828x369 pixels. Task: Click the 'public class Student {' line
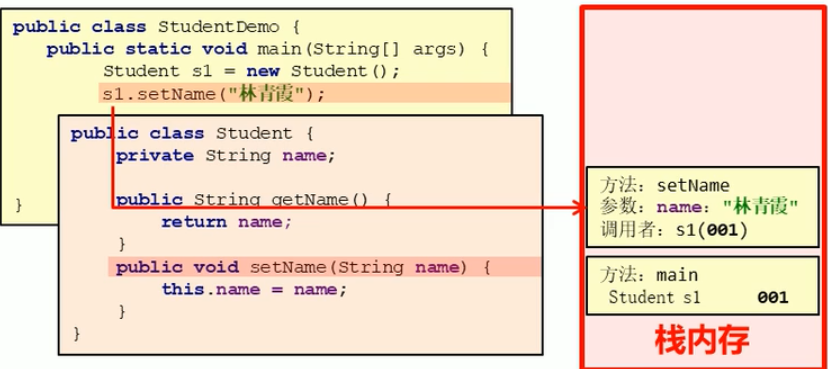(192, 134)
